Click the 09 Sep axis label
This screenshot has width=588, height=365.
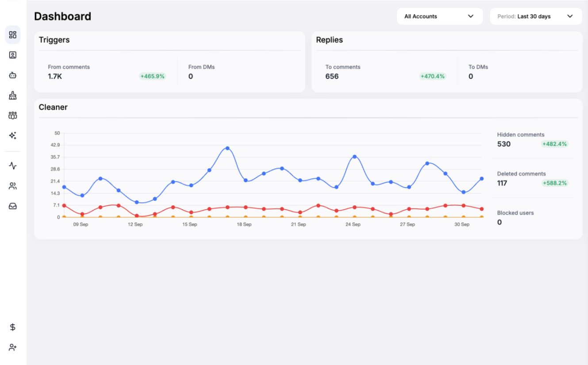click(81, 225)
